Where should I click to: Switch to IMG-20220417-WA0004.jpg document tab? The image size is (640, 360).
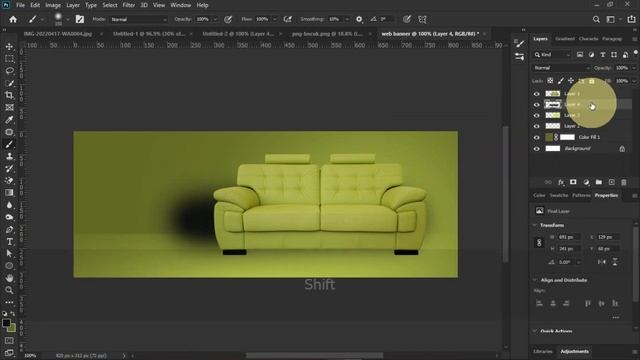(x=58, y=34)
